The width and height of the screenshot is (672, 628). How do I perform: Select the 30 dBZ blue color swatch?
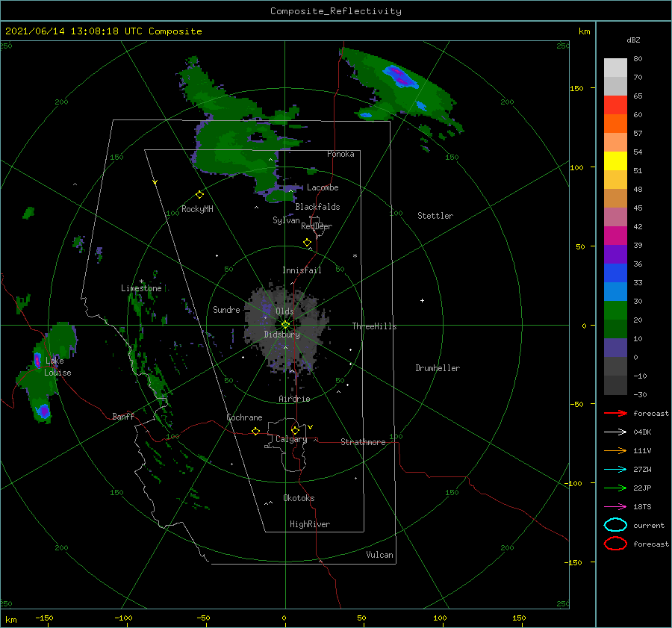point(615,291)
